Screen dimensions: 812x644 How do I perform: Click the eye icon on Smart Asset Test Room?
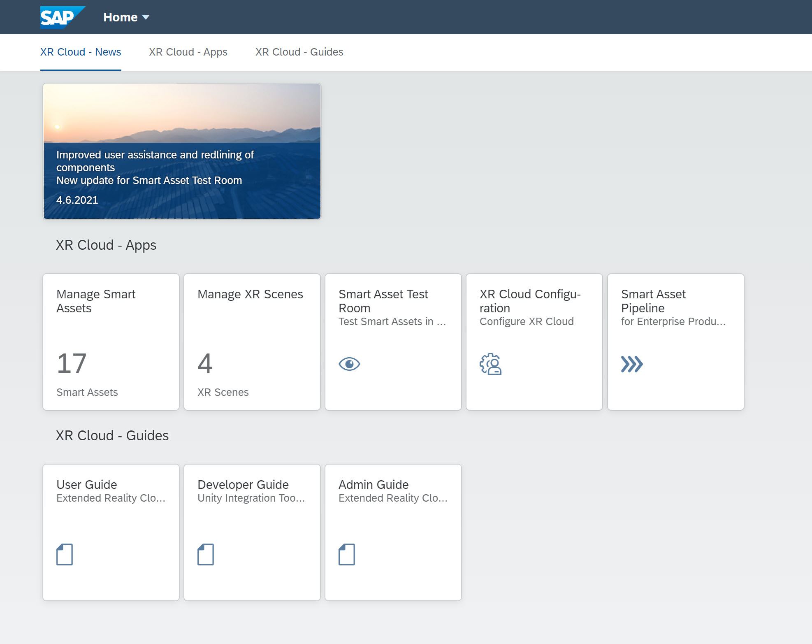point(349,364)
